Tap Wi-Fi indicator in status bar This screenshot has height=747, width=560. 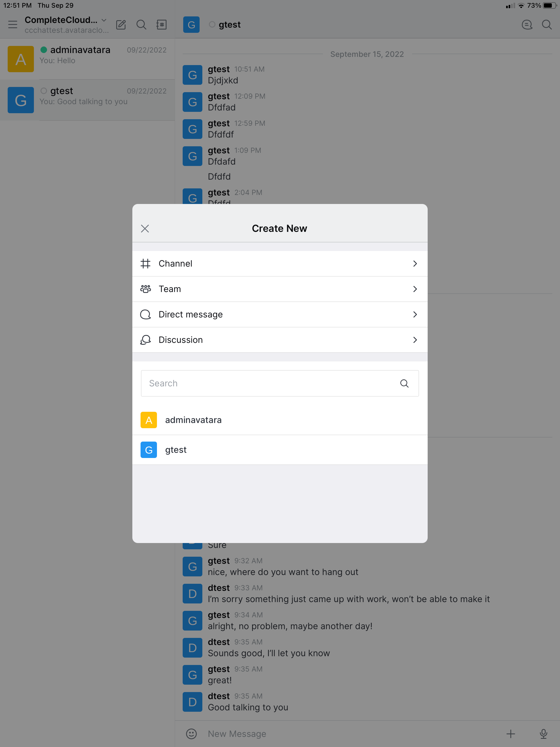pos(521,5)
